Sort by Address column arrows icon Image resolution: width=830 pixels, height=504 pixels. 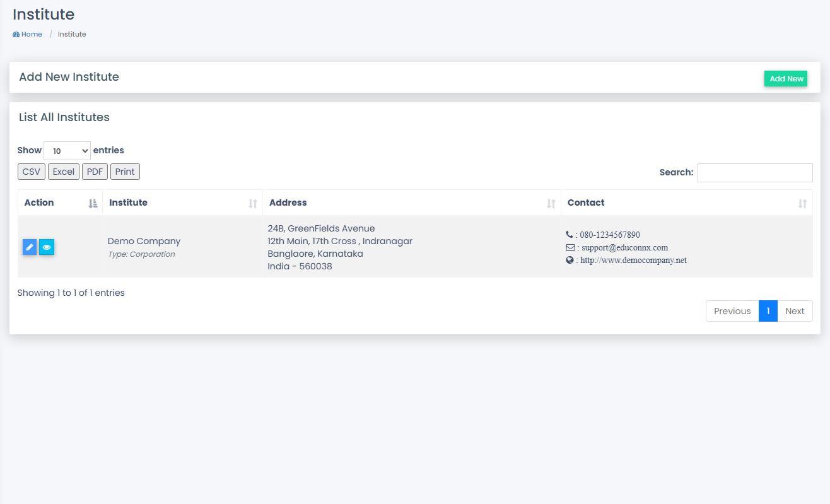[x=551, y=203]
